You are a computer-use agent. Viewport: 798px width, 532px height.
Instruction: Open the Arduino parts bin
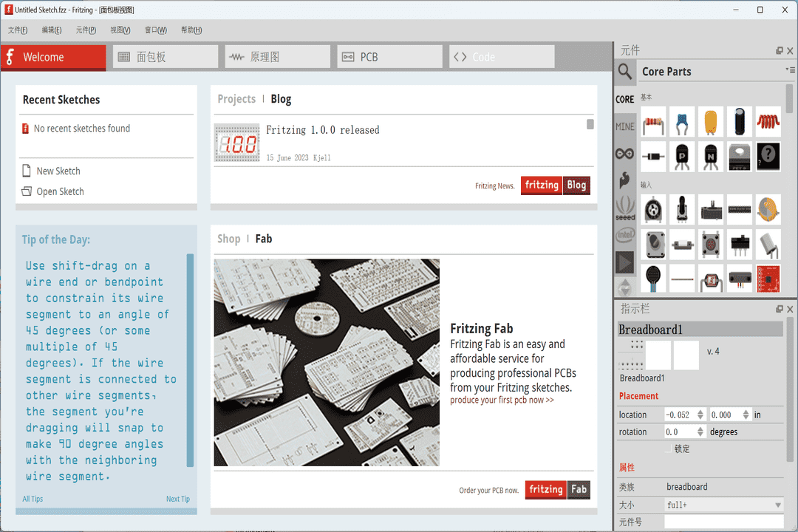(625, 154)
